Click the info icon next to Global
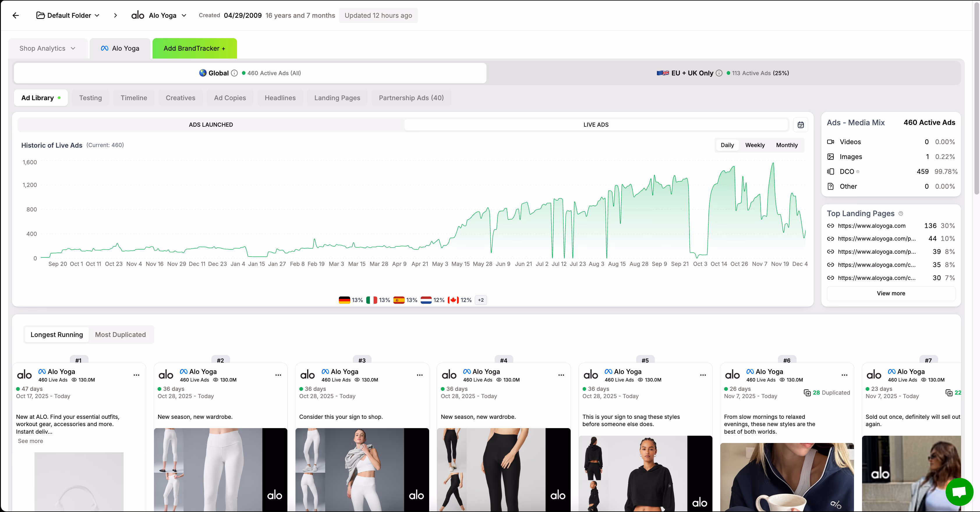The height and width of the screenshot is (512, 980). click(234, 73)
